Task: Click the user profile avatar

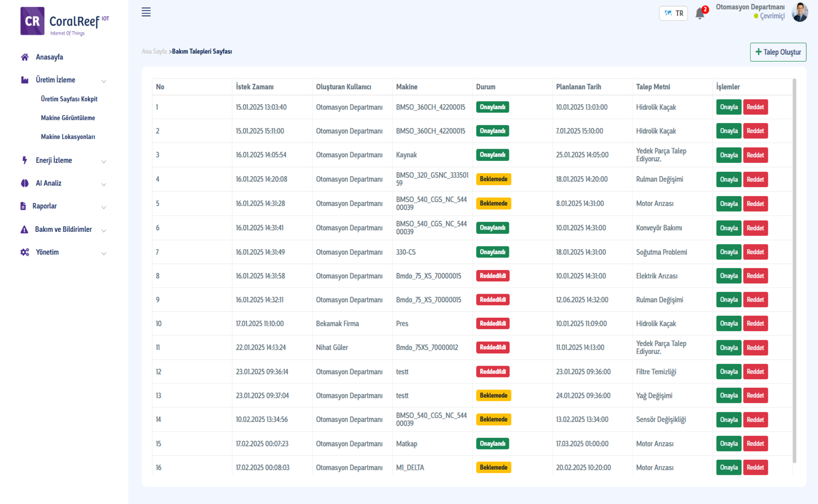Action: pyautogui.click(x=800, y=12)
